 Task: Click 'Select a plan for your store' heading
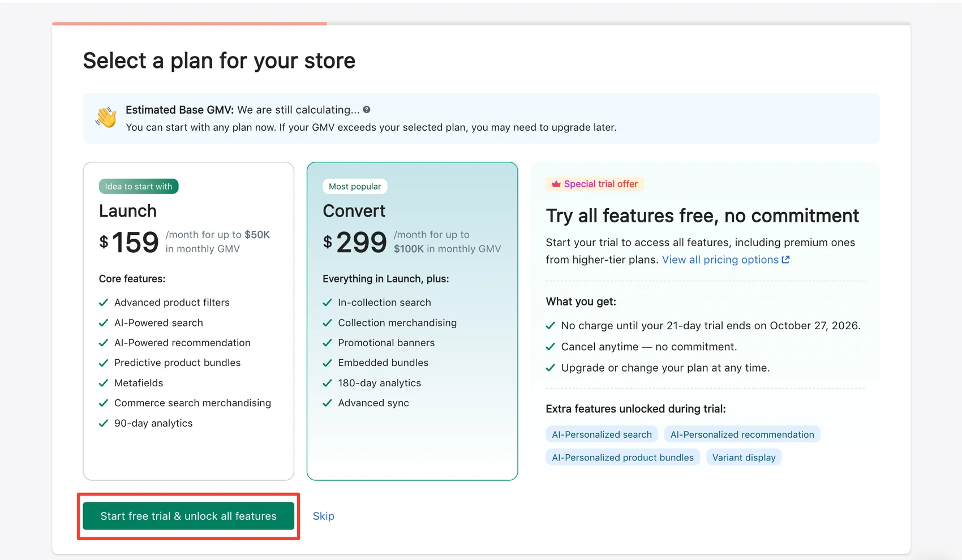(219, 61)
